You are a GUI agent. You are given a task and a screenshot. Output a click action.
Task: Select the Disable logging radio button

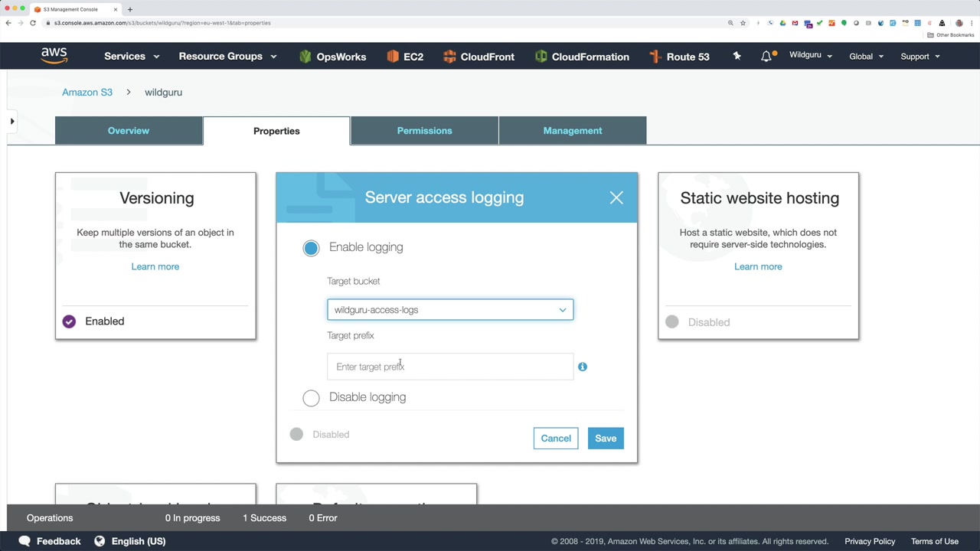311,398
